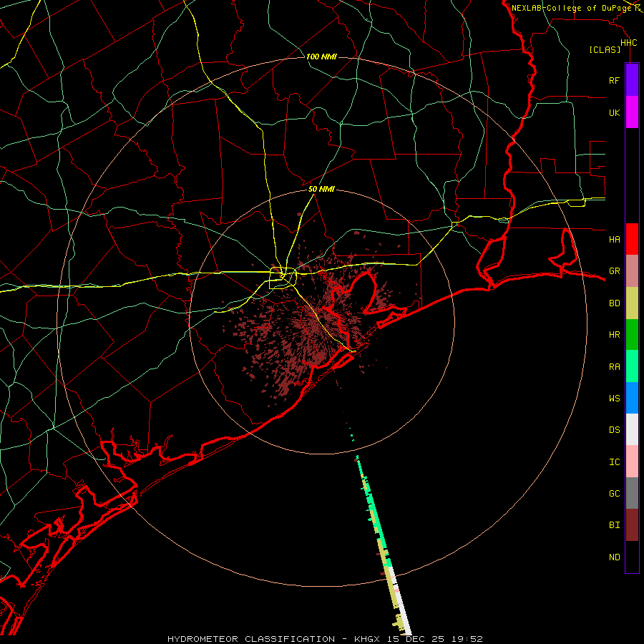644x644 pixels.
Task: Click the RA legend label
Action: click(614, 367)
